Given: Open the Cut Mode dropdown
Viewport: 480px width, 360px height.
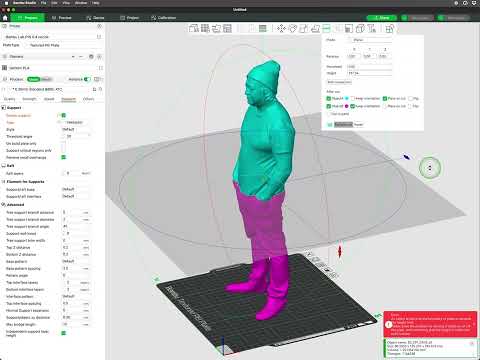Looking at the screenshot, I should click(x=371, y=40).
